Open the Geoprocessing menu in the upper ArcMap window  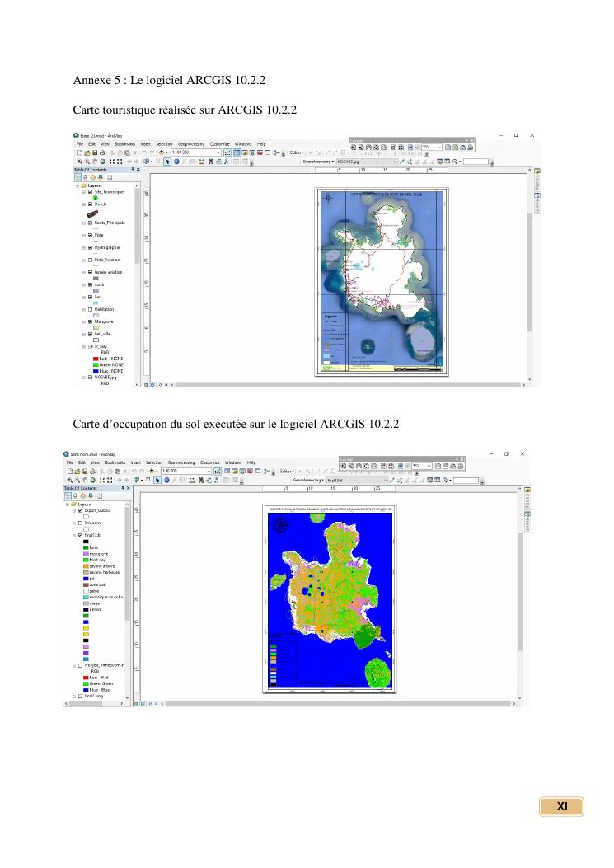[191, 143]
